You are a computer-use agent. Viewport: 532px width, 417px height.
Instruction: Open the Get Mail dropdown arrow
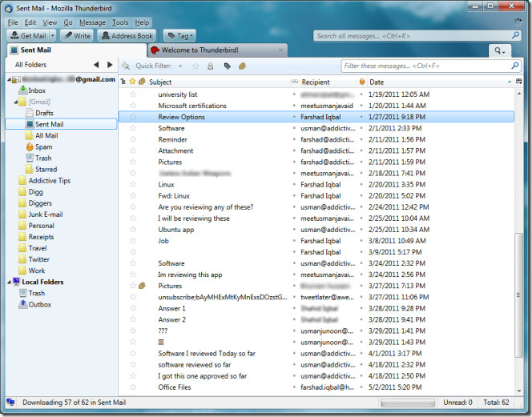[53, 35]
